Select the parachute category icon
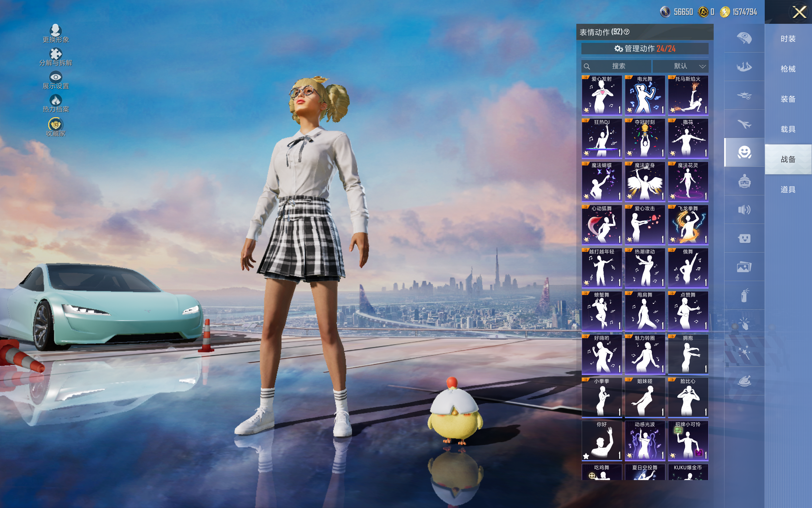Image resolution: width=812 pixels, height=508 pixels. pyautogui.click(x=744, y=38)
